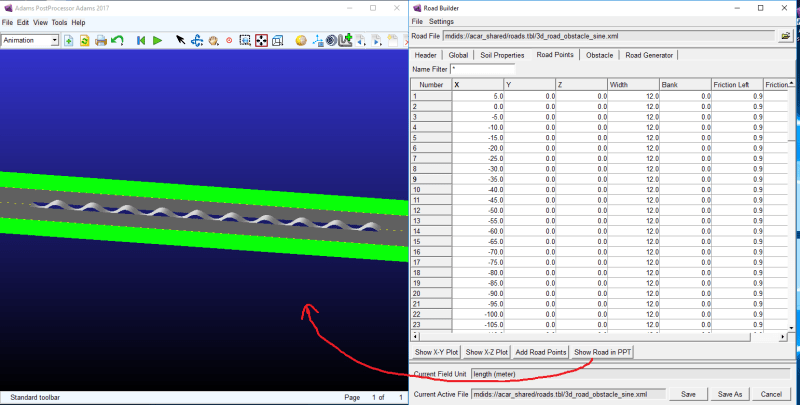Click the green Undo arrow icon
The image size is (800, 405).
click(x=117, y=40)
